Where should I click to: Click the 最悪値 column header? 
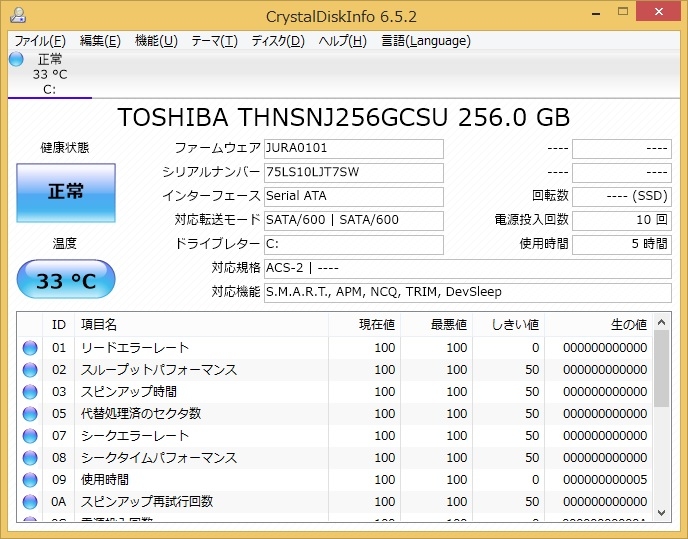click(x=436, y=325)
